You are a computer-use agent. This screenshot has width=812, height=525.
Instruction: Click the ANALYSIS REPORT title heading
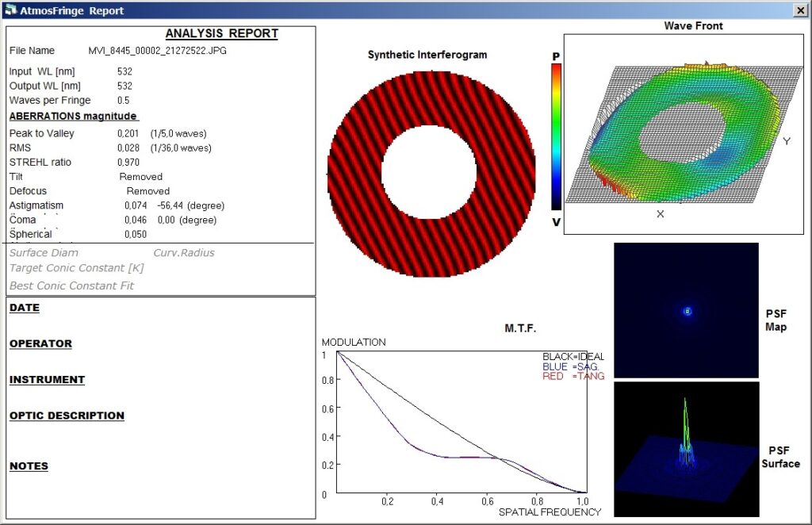point(221,34)
